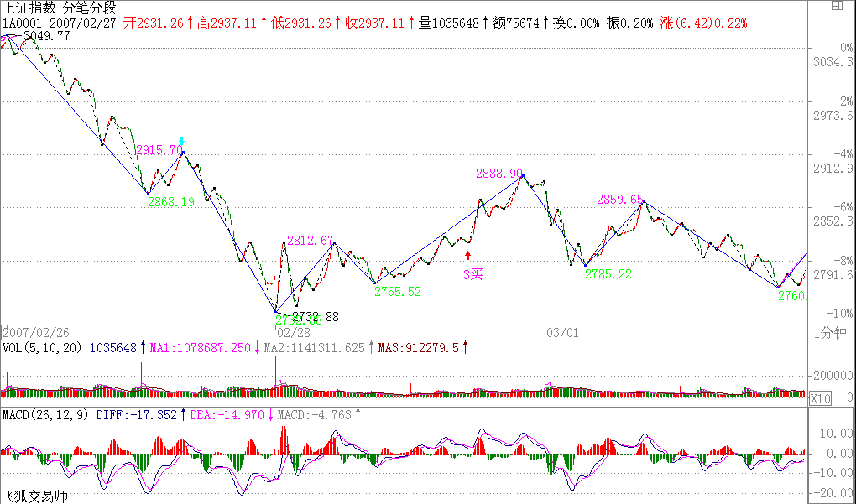
Task: Click the 2765.52 low price label
Action: 398,291
